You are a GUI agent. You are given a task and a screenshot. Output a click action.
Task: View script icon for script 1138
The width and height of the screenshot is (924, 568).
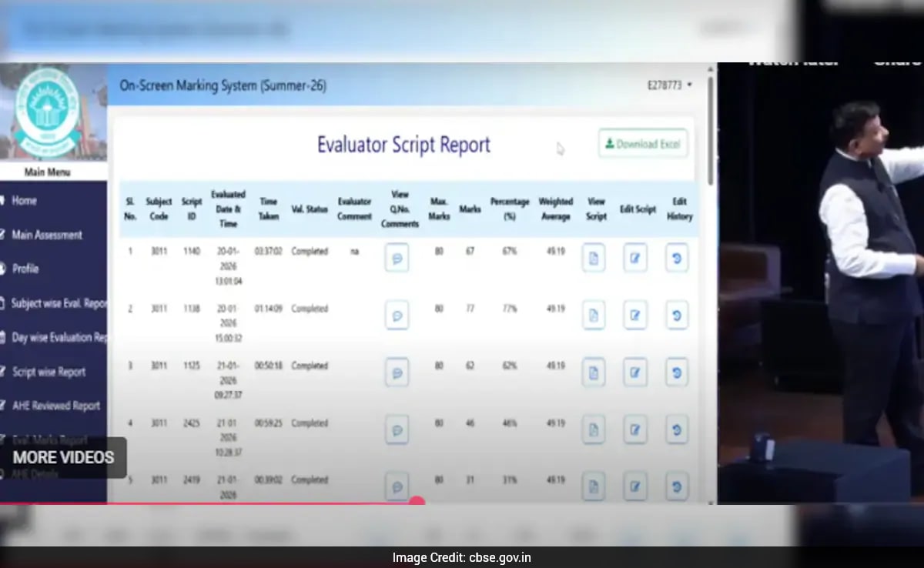coord(594,315)
